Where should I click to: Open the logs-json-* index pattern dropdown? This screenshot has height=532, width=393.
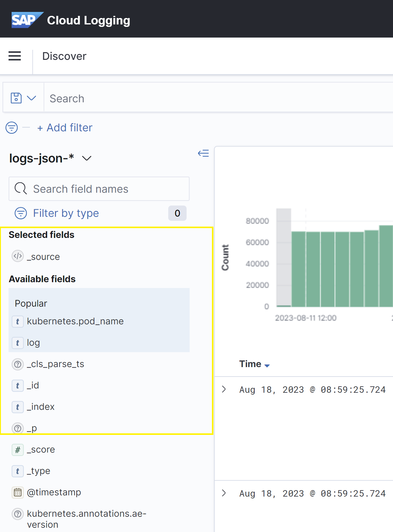click(50, 158)
